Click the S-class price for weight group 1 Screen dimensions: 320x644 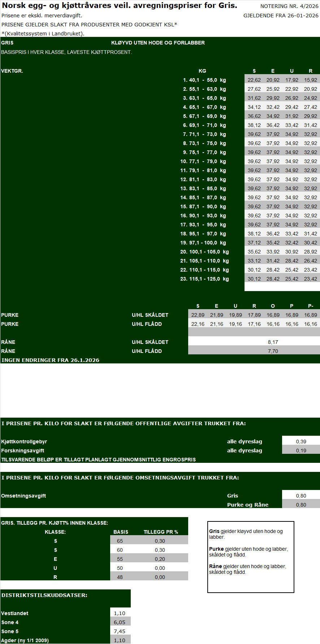coord(254,80)
